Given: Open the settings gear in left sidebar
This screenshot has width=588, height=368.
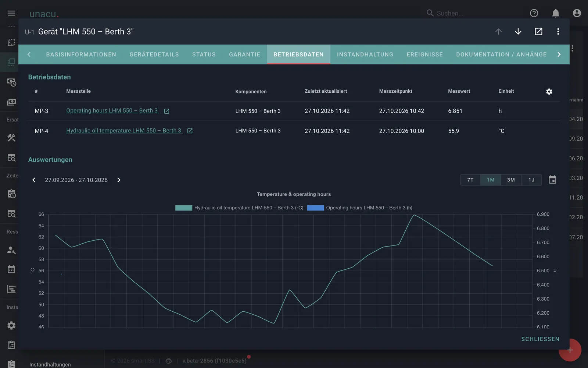Looking at the screenshot, I should pos(11,326).
